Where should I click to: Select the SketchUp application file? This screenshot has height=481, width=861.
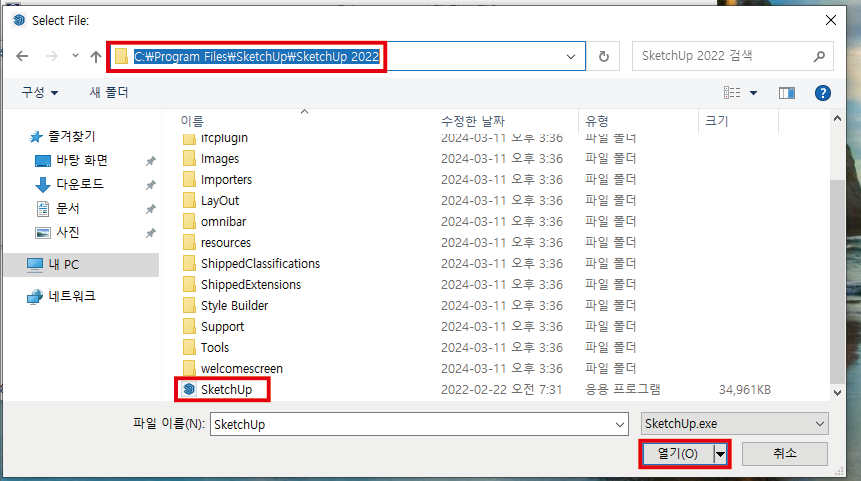point(226,389)
